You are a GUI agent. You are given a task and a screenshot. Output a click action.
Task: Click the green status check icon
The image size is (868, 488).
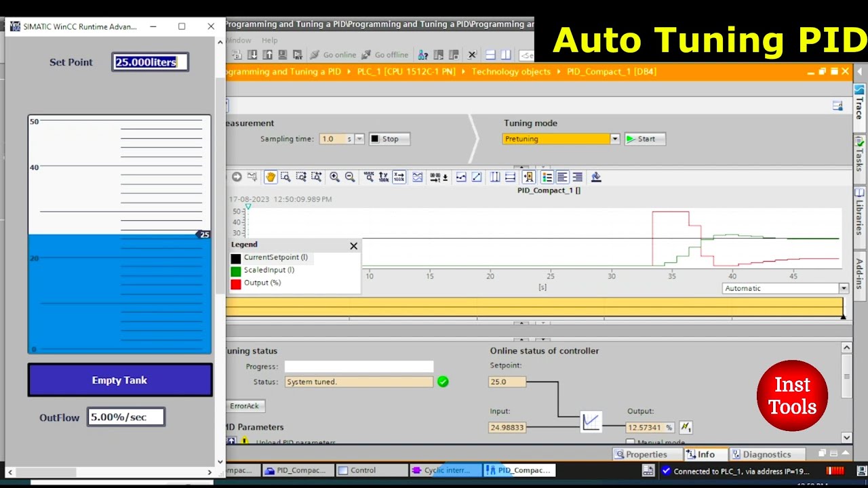[x=443, y=382]
